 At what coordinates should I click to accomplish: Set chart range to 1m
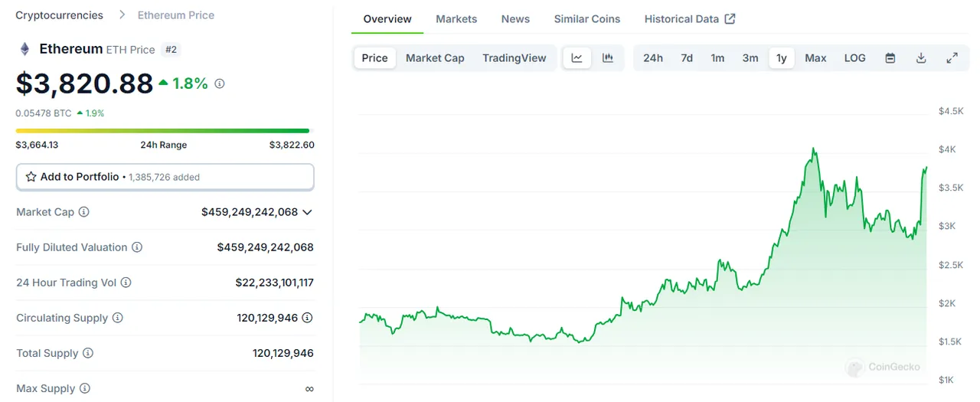tap(717, 58)
